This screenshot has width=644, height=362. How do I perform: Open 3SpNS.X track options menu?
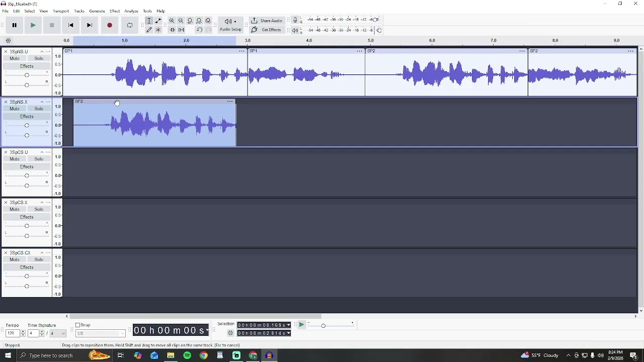[48, 102]
